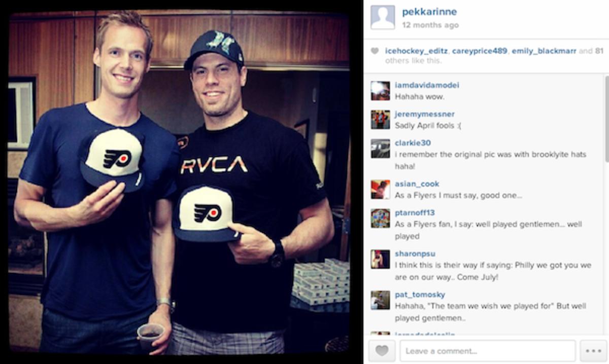Click the comments panel scrollbar
The image size is (609, 364).
tap(606, 119)
